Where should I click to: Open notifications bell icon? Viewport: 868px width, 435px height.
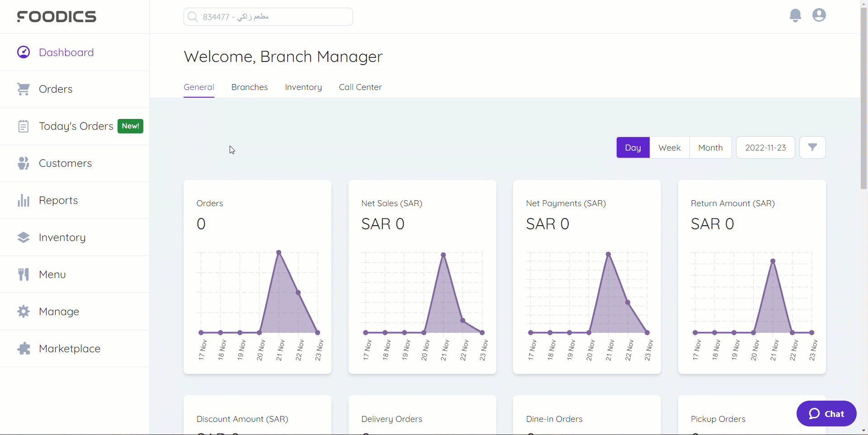click(x=795, y=15)
